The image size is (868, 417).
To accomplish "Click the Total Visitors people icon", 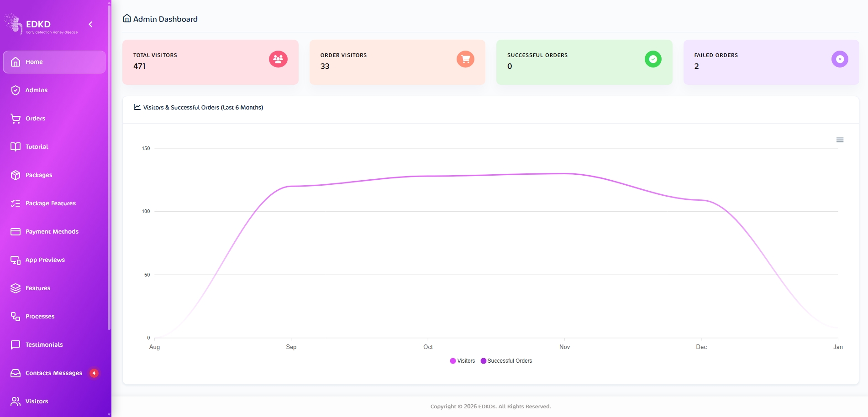I will [x=278, y=59].
